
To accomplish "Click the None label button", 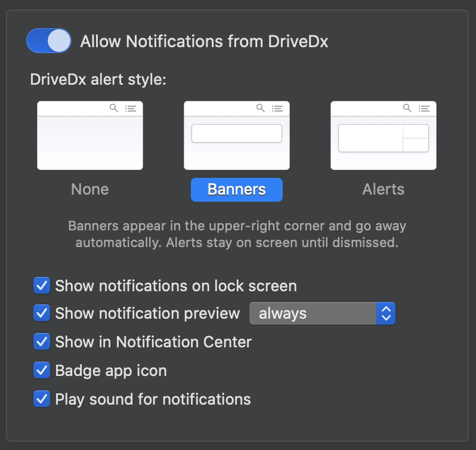I will tap(90, 189).
